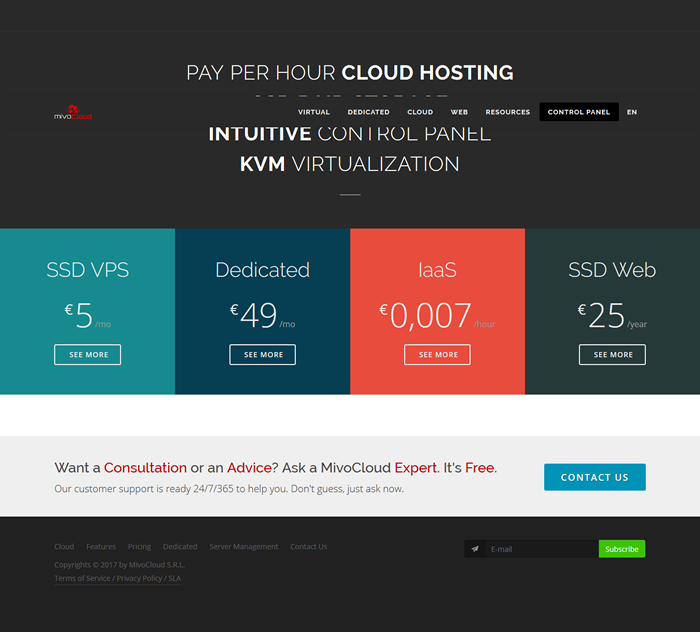
Task: Expand the EN language selector
Action: click(x=632, y=112)
